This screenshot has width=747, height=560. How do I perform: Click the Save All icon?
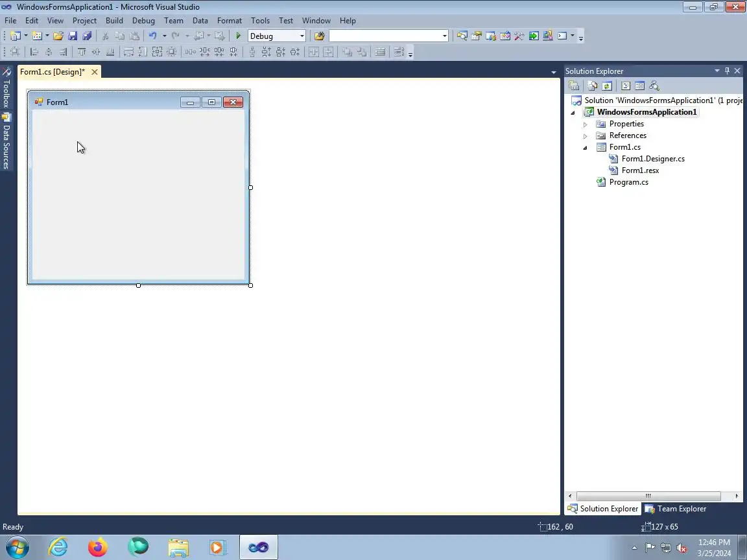coord(87,36)
